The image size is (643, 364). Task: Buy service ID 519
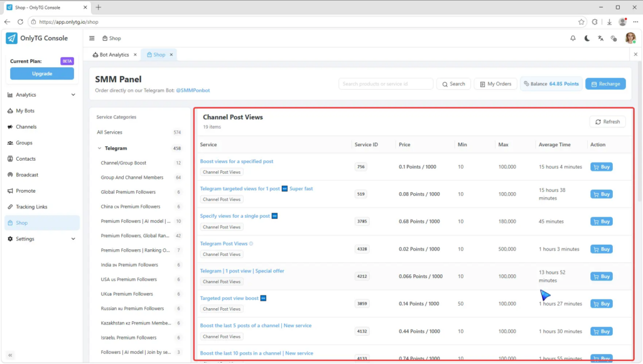(x=601, y=194)
